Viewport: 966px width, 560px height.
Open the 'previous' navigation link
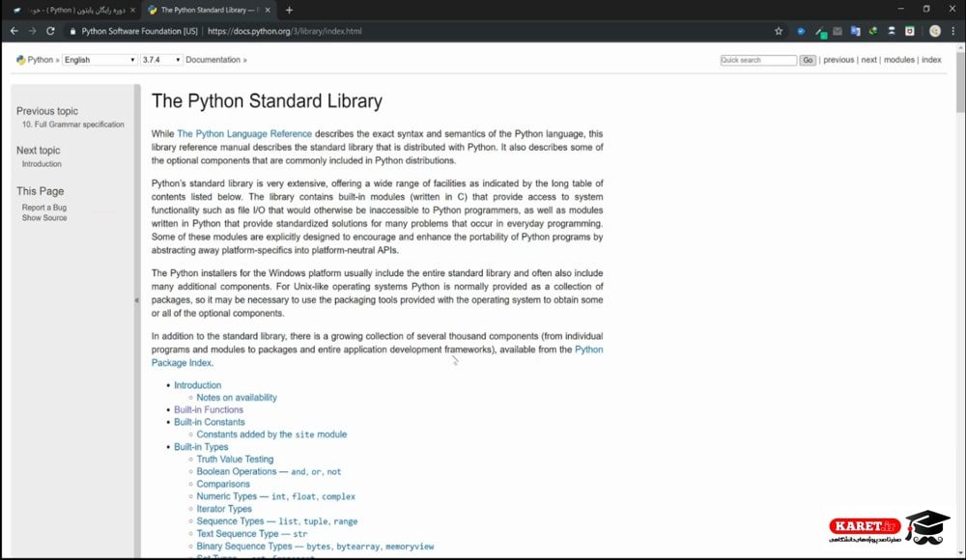[x=838, y=60]
